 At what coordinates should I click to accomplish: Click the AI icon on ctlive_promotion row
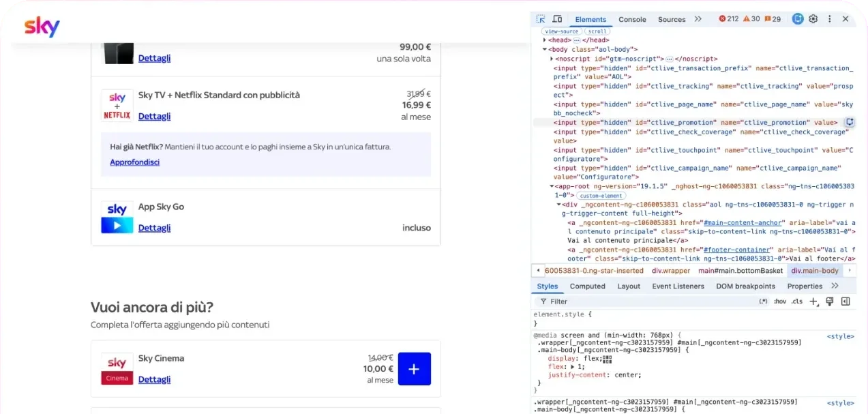850,123
